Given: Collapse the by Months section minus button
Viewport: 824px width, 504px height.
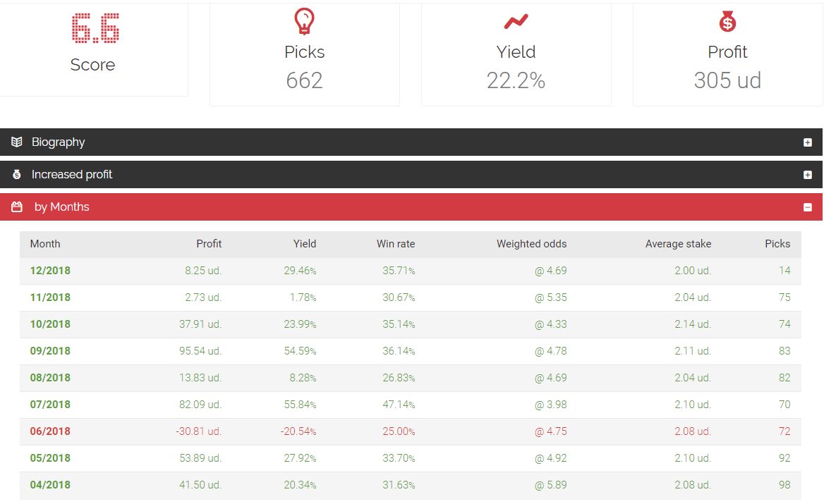Looking at the screenshot, I should pyautogui.click(x=808, y=207).
